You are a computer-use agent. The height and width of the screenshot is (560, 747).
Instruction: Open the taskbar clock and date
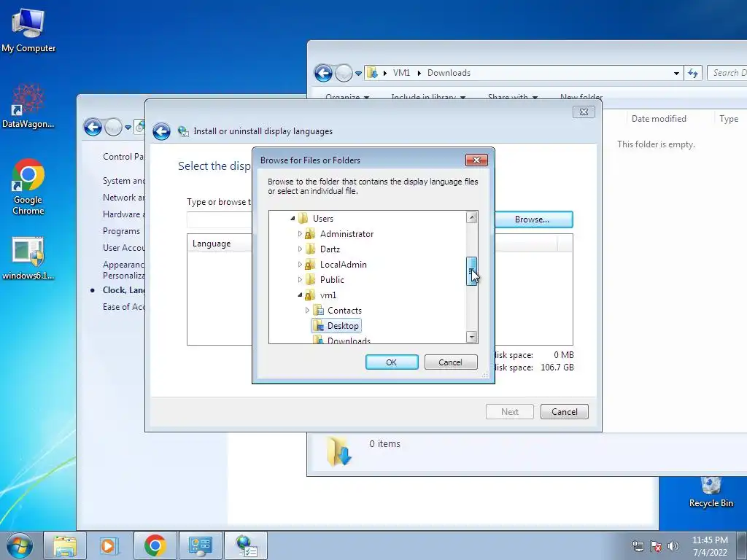click(x=709, y=546)
